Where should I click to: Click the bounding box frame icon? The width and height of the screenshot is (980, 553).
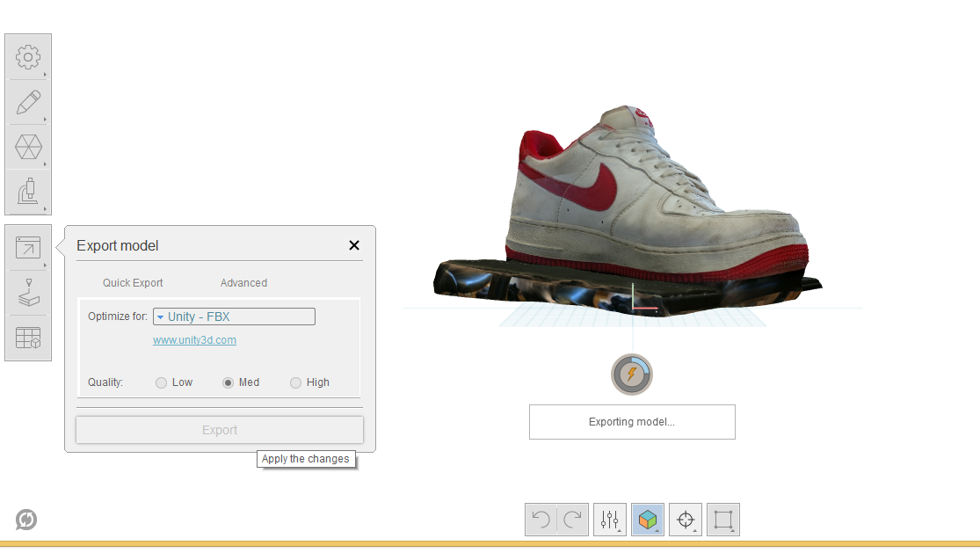723,520
